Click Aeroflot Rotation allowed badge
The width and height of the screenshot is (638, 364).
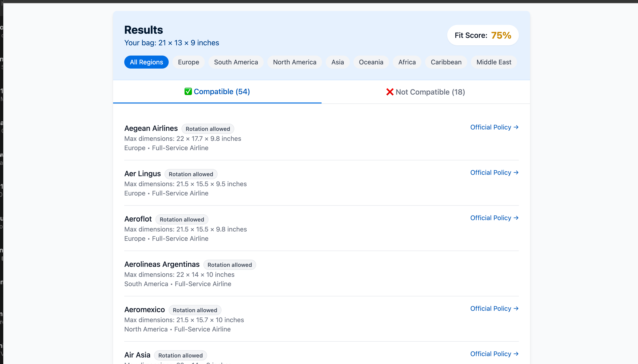pyautogui.click(x=182, y=219)
